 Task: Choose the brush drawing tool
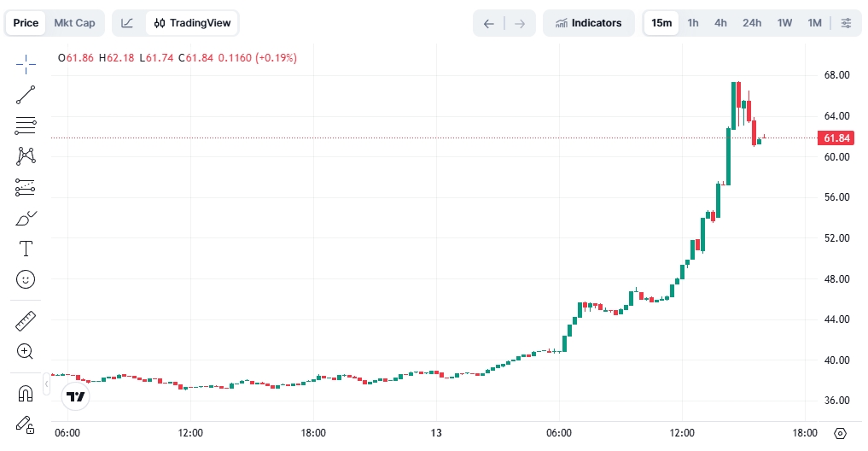[26, 218]
